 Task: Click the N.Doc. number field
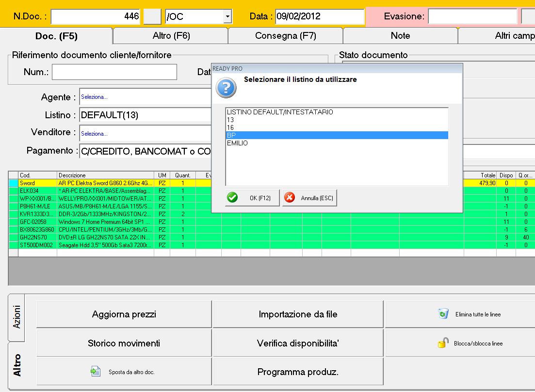pyautogui.click(x=96, y=16)
